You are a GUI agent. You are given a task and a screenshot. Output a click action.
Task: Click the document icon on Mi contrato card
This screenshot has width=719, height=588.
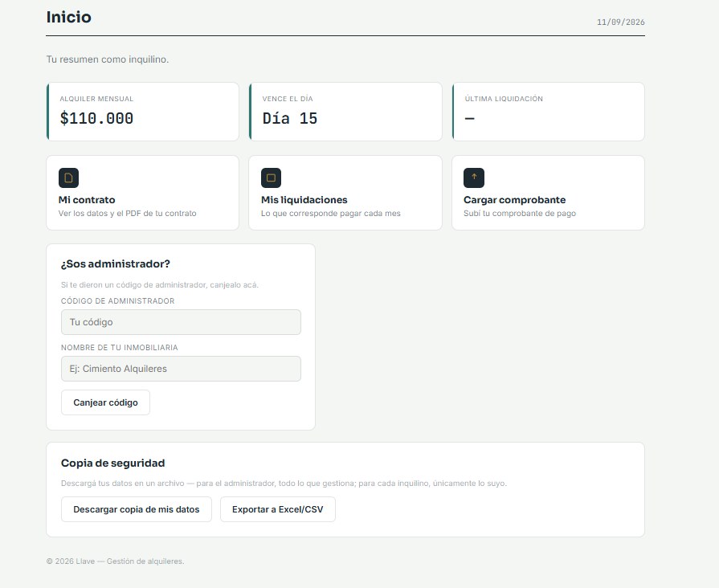(68, 178)
